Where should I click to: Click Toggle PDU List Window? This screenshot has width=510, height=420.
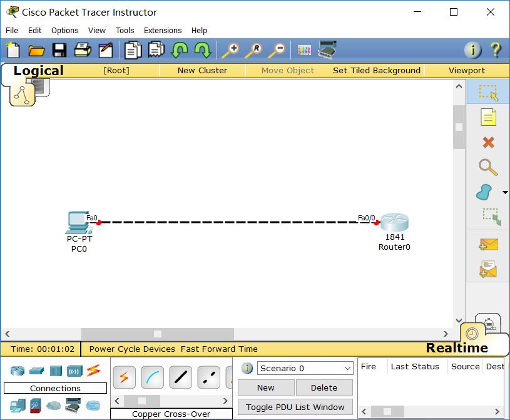tap(295, 407)
